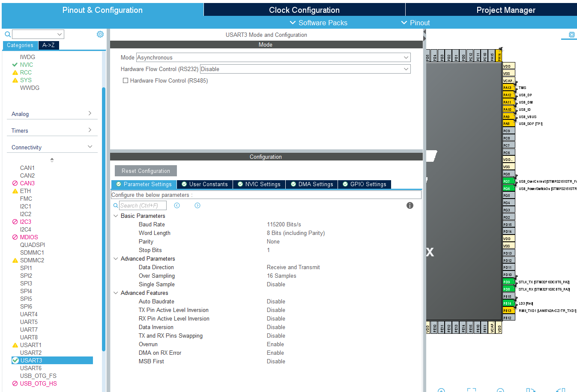
Task: Click the disabled icon next to CAN3
Action: click(x=15, y=183)
